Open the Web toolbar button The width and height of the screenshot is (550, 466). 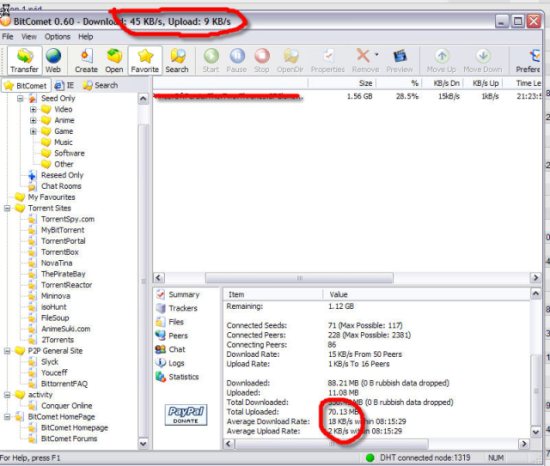pos(53,60)
